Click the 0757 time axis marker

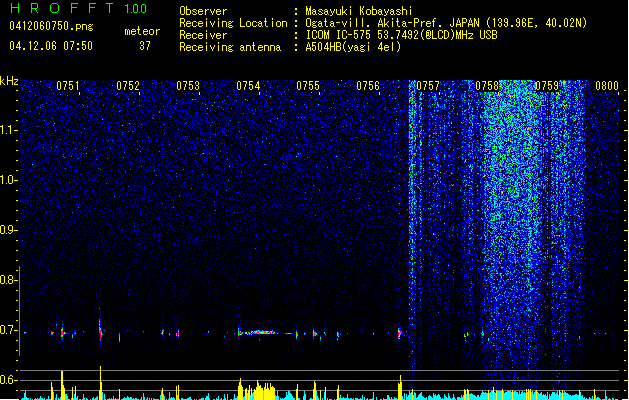(428, 86)
